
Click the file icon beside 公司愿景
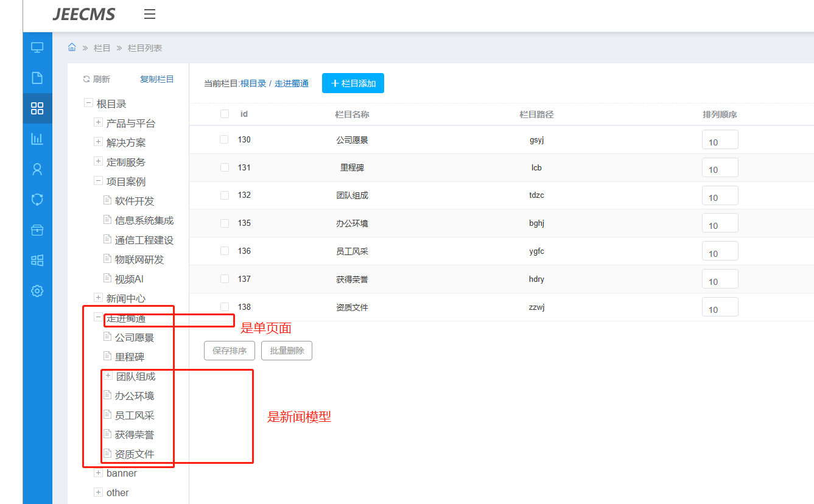click(108, 337)
